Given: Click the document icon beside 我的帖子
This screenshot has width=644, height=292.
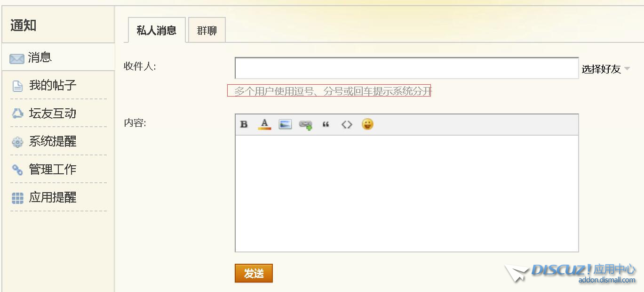Looking at the screenshot, I should point(17,86).
